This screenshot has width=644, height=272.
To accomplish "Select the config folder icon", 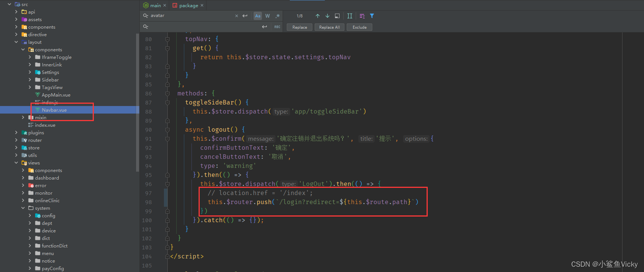I will click(x=38, y=215).
